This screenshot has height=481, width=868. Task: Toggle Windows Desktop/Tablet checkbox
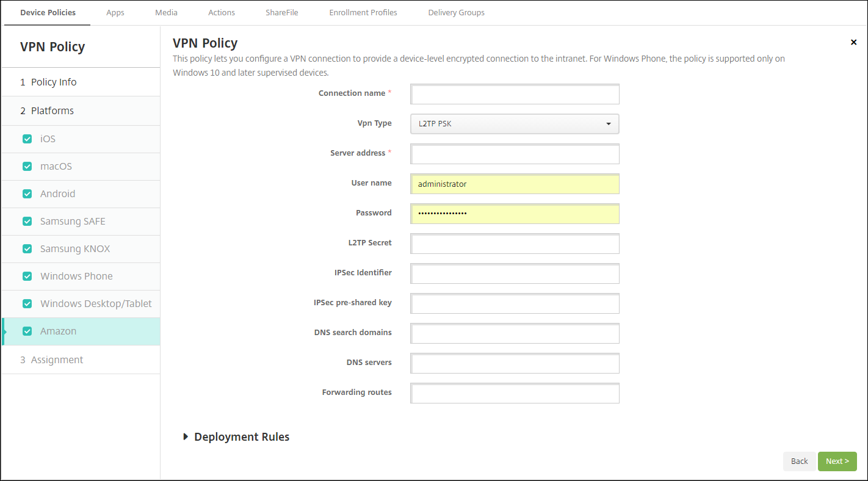(x=27, y=304)
